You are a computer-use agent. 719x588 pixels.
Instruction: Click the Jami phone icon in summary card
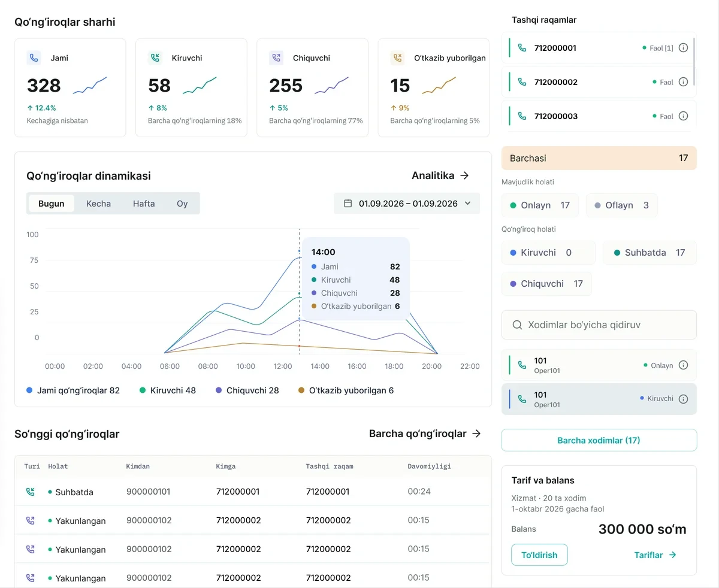point(34,58)
